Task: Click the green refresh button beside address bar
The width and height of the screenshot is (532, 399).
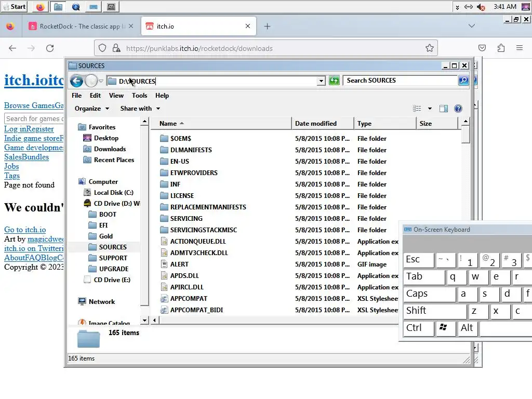Action: (334, 81)
